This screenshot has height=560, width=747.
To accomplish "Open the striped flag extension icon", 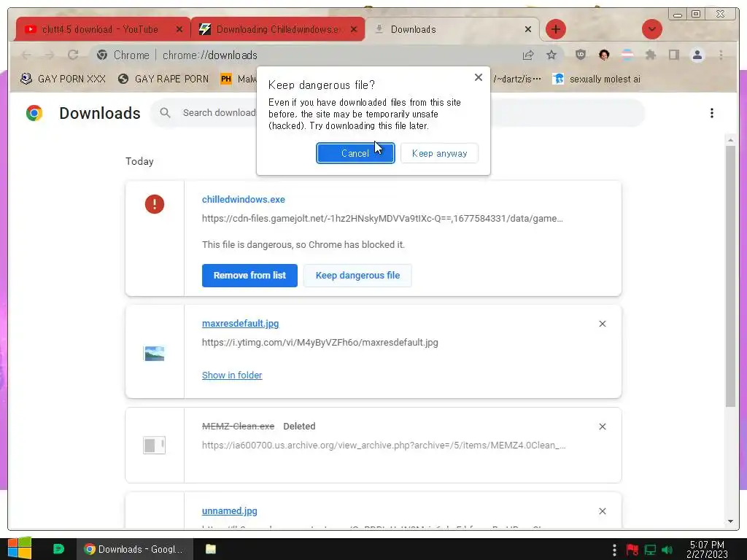I will point(627,55).
